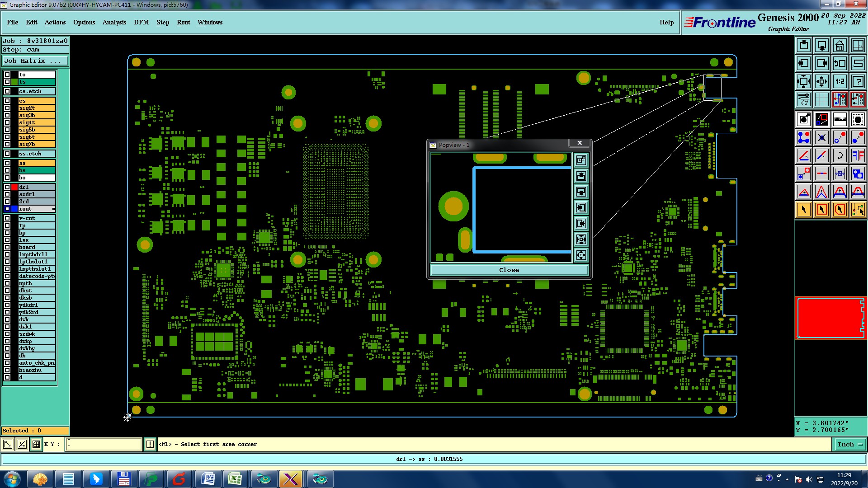This screenshot has height=488, width=868.
Task: Open the Rout menu
Action: (x=183, y=22)
